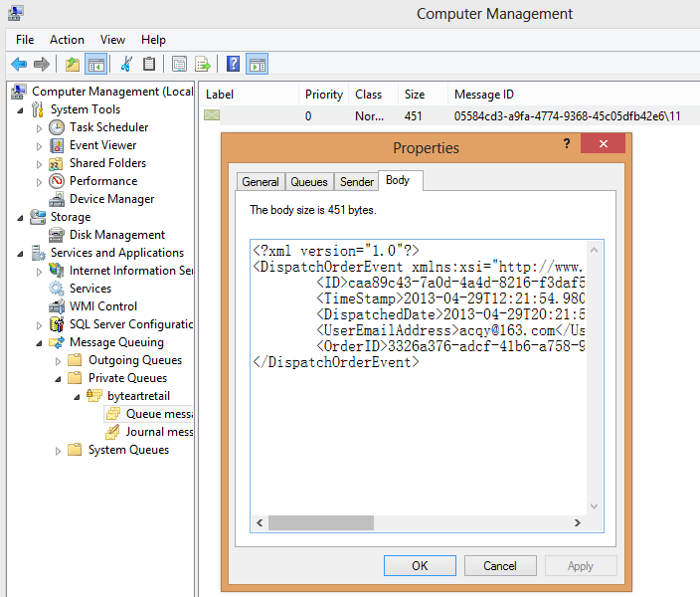The width and height of the screenshot is (700, 597).
Task: Click the up arrow of body vertical scrollbar
Action: coord(595,250)
